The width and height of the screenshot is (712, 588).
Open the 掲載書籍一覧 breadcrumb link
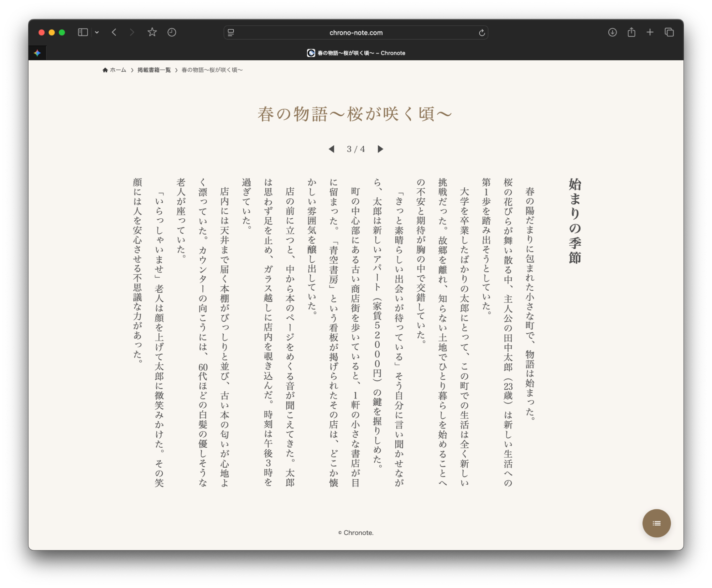[154, 70]
